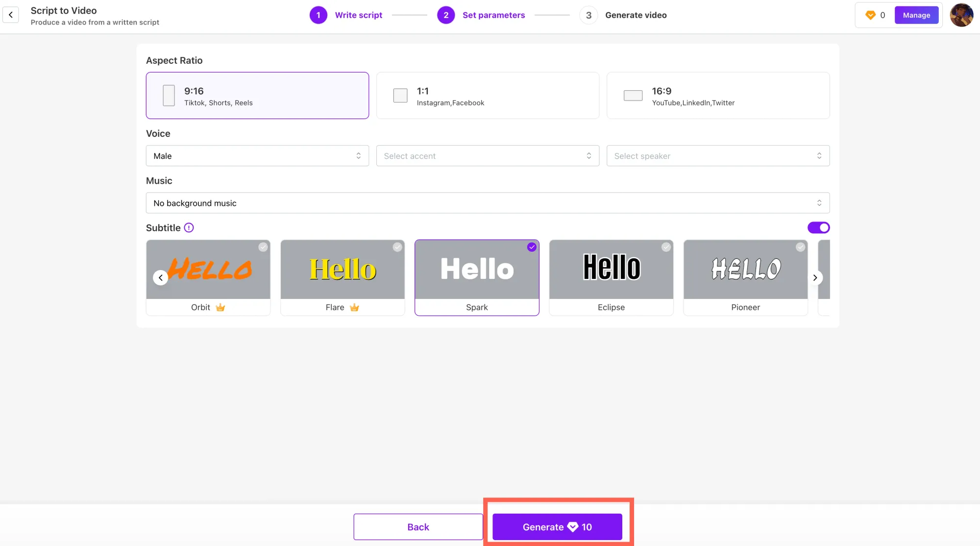980x546 pixels.
Task: Click the back arrow beside Script to Video
Action: [11, 15]
